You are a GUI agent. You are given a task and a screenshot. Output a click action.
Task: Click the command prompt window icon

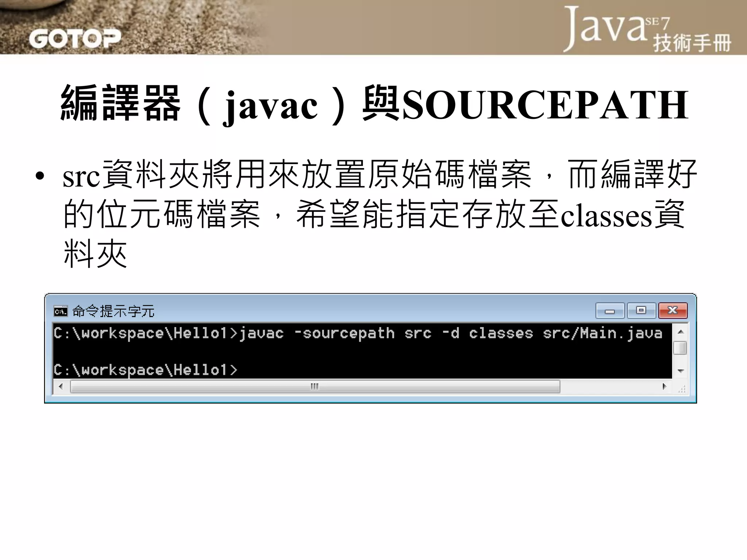[61, 311]
